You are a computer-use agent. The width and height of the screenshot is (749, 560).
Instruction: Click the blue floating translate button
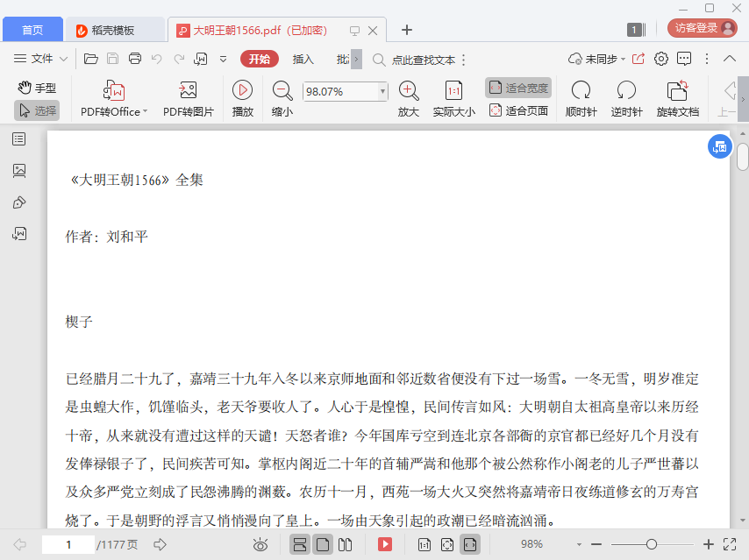(x=720, y=147)
